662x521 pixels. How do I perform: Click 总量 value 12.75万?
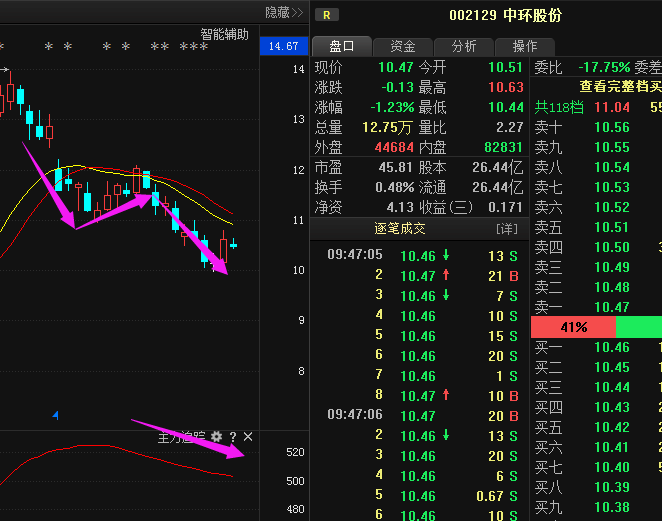pos(387,128)
